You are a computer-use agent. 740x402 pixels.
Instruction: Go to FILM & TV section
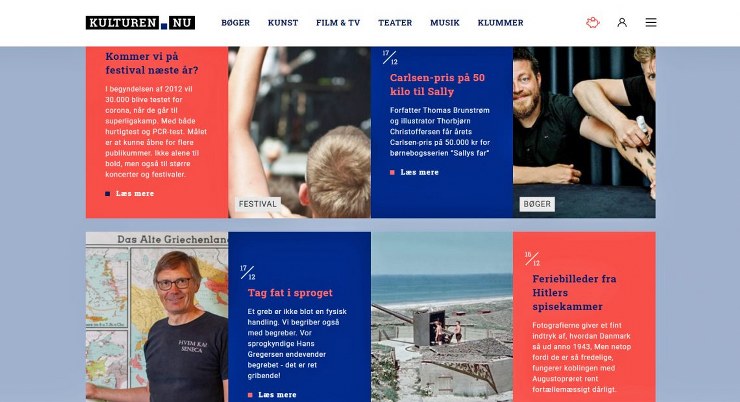338,23
